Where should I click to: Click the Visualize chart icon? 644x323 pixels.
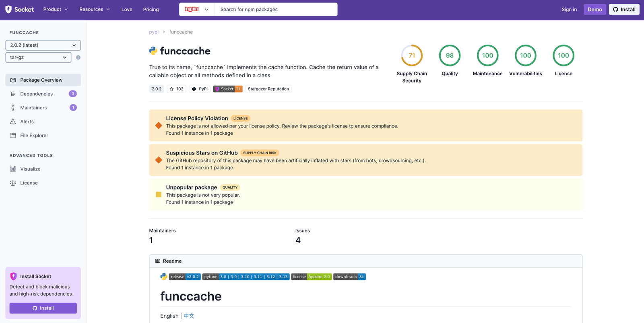(13, 169)
